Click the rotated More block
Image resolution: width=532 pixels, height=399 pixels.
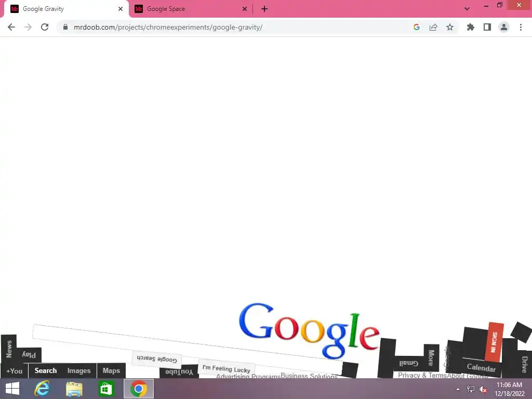click(x=431, y=357)
